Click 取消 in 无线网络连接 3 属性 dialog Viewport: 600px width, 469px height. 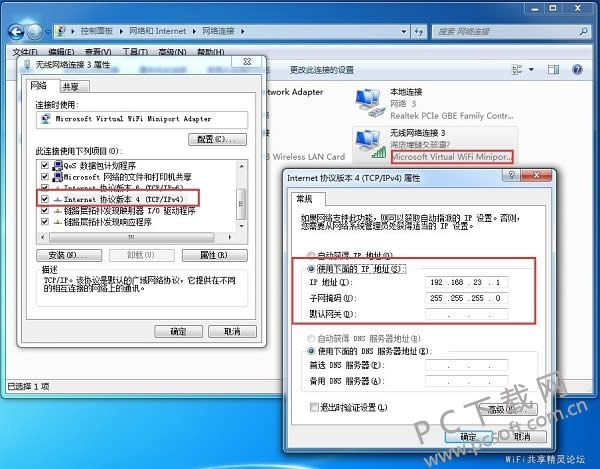(232, 331)
